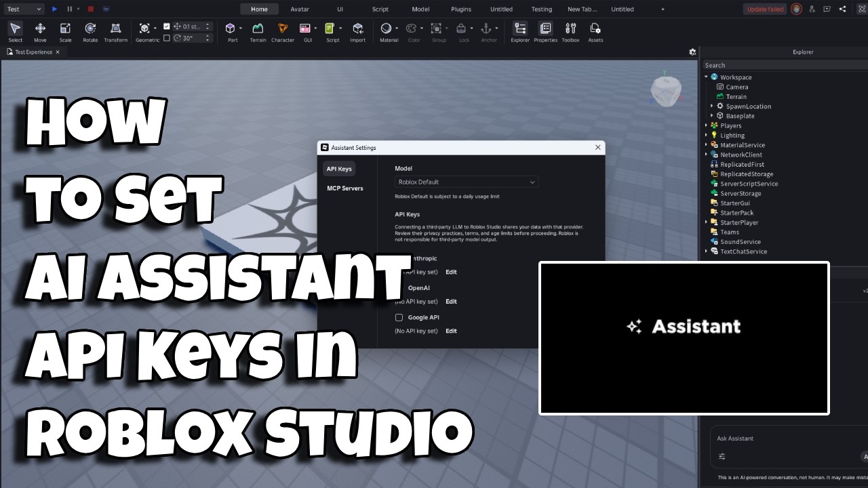This screenshot has width=868, height=488.
Task: Click the view orientation cube gizmo
Action: [665, 90]
